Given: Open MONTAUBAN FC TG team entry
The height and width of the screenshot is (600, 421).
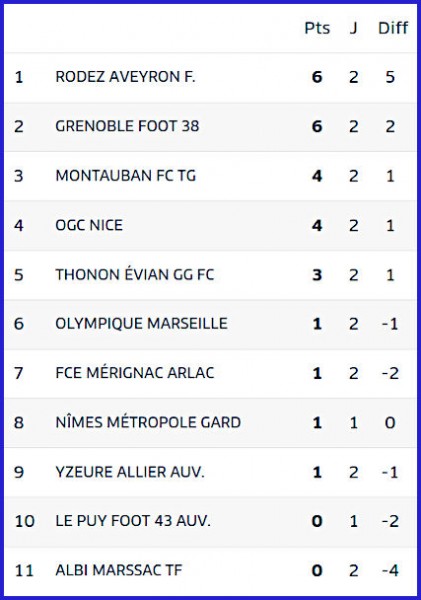Looking at the screenshot, I should click(x=126, y=176).
